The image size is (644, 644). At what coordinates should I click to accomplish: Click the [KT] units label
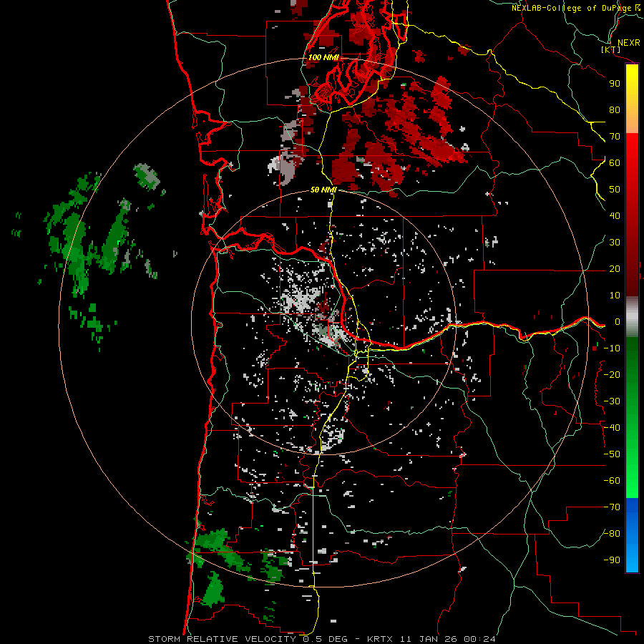click(x=610, y=50)
